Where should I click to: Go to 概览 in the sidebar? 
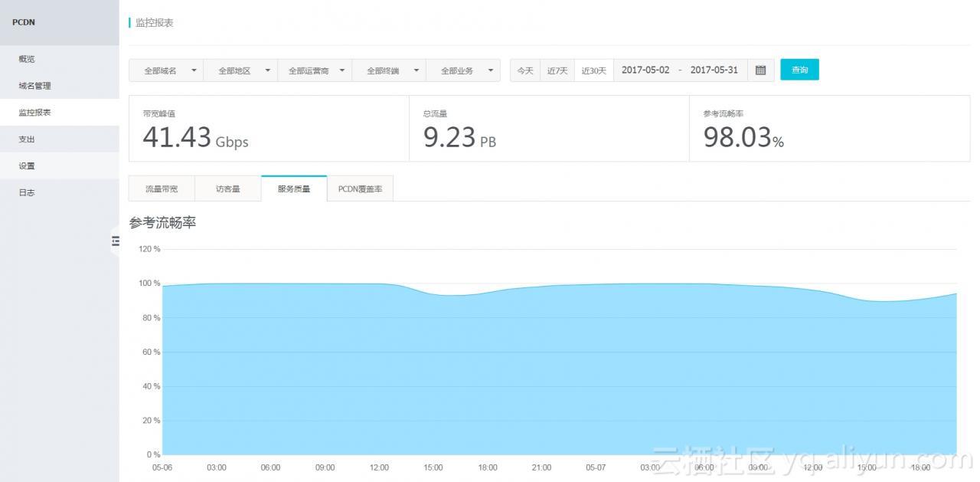[27, 59]
